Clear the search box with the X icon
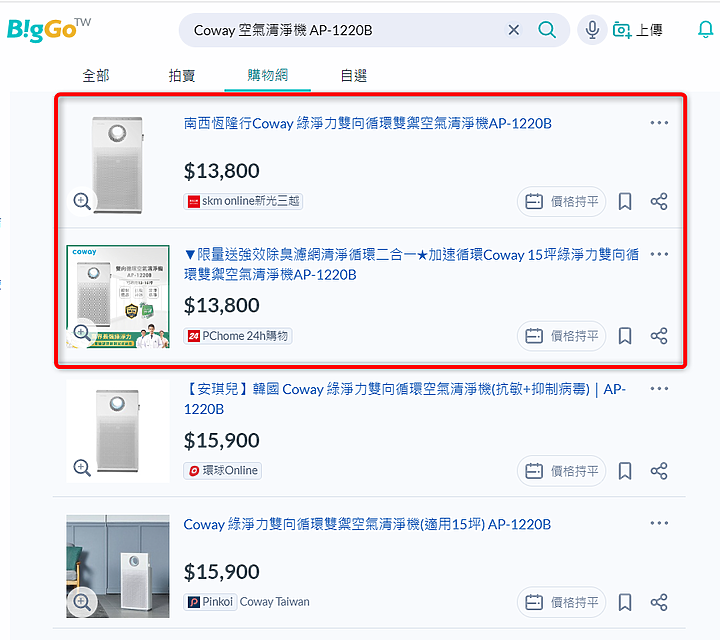 pyautogui.click(x=514, y=30)
